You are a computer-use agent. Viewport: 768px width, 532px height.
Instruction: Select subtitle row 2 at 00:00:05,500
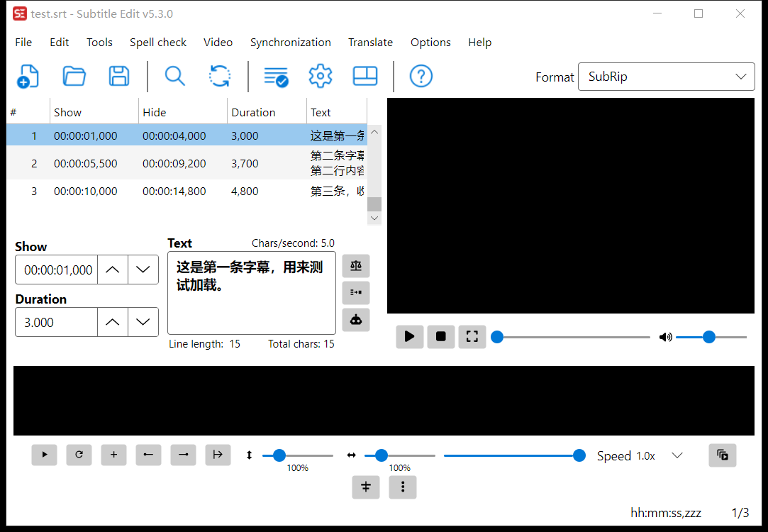[x=187, y=163]
